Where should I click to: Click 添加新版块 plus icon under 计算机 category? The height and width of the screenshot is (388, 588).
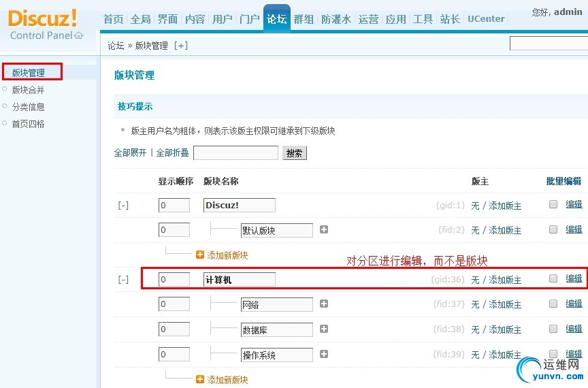point(200,379)
